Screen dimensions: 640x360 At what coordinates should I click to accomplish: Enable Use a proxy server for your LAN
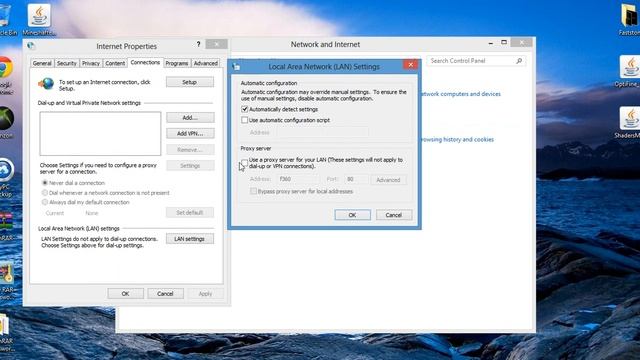[x=244, y=162]
